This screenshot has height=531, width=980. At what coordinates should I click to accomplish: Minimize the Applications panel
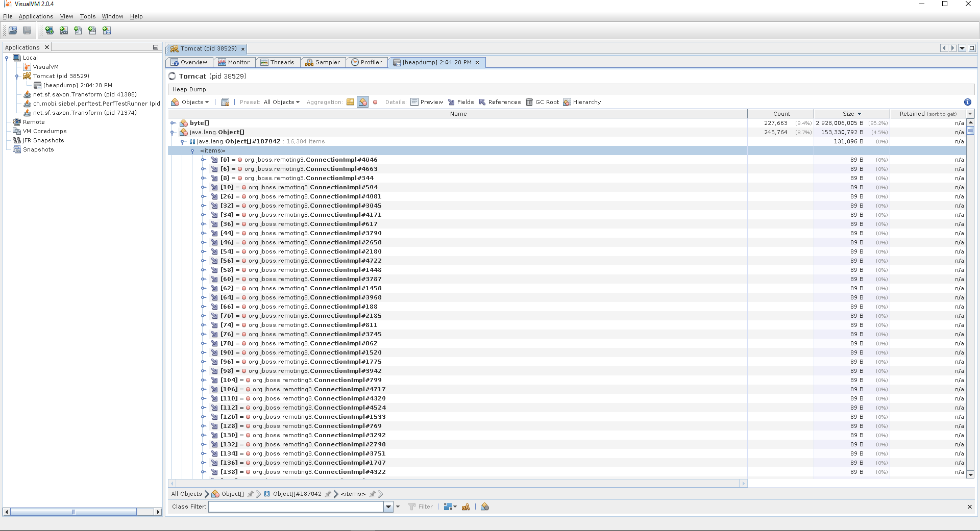click(155, 47)
